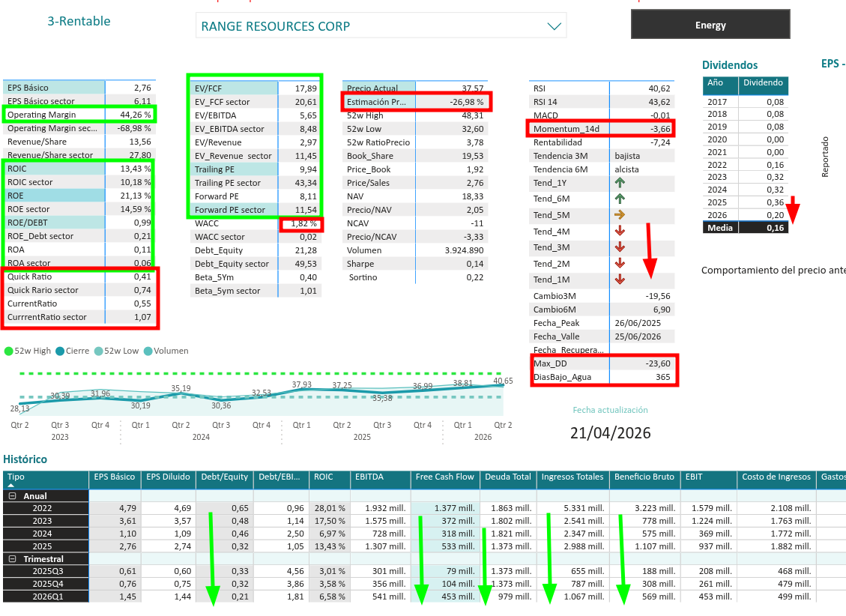Click the sort arrow under the Tipo header
This screenshot has height=616, width=846.
click(10, 486)
